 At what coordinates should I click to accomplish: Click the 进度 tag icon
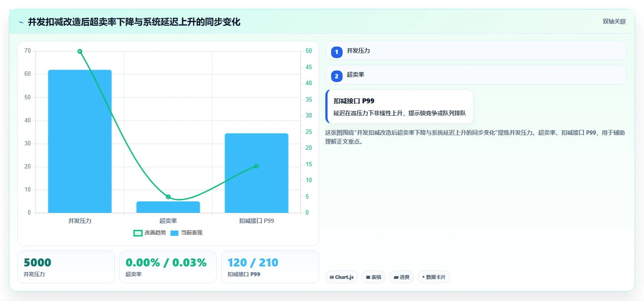[396, 278]
